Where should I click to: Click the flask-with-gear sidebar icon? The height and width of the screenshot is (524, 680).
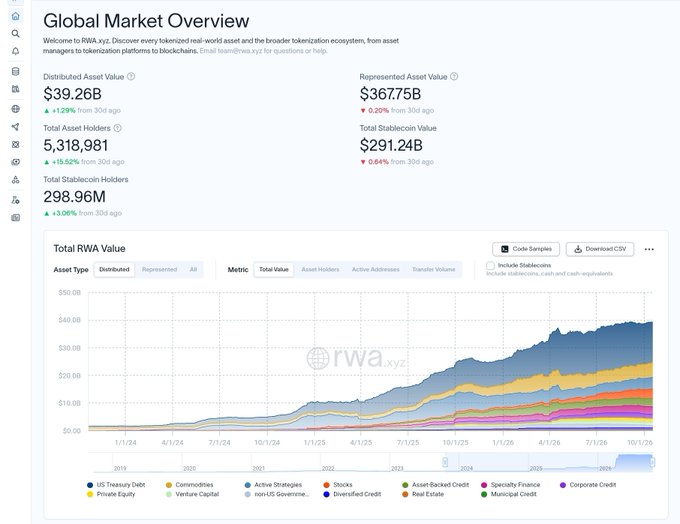tap(16, 200)
